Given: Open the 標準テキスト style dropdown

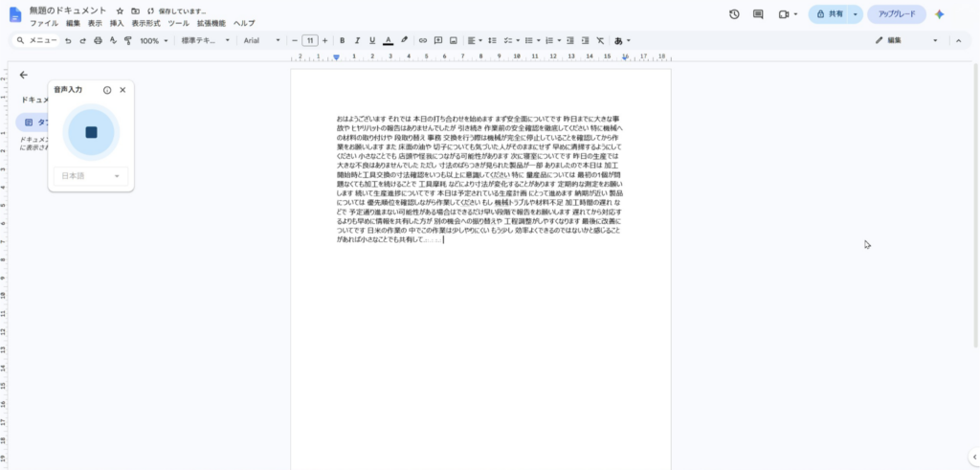Looking at the screenshot, I should tap(206, 40).
